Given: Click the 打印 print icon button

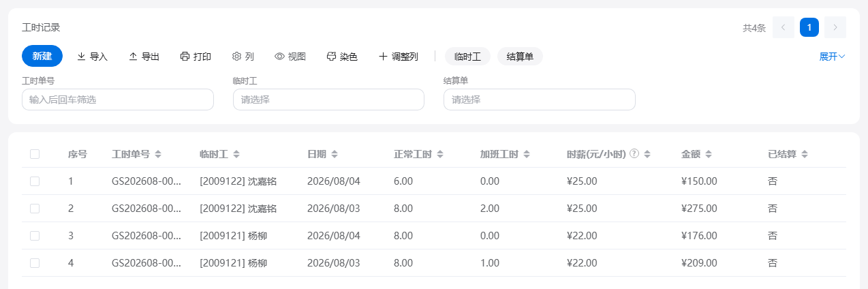Looking at the screenshot, I should pyautogui.click(x=196, y=57).
